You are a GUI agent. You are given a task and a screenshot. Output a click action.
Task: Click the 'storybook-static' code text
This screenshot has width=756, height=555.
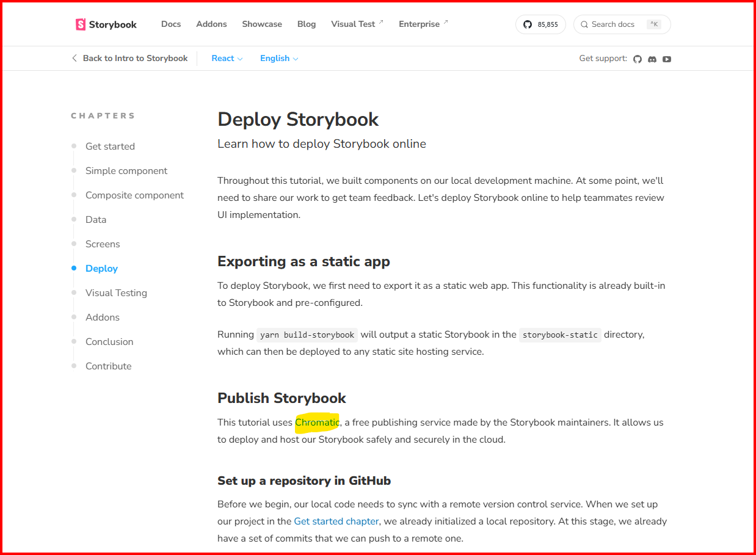coord(560,335)
